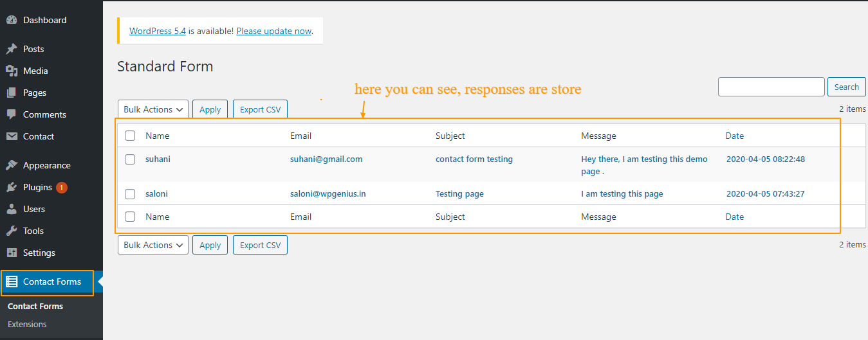This screenshot has height=340, width=868.
Task: Click the 'Hey there, I am testing' message
Action: [644, 165]
